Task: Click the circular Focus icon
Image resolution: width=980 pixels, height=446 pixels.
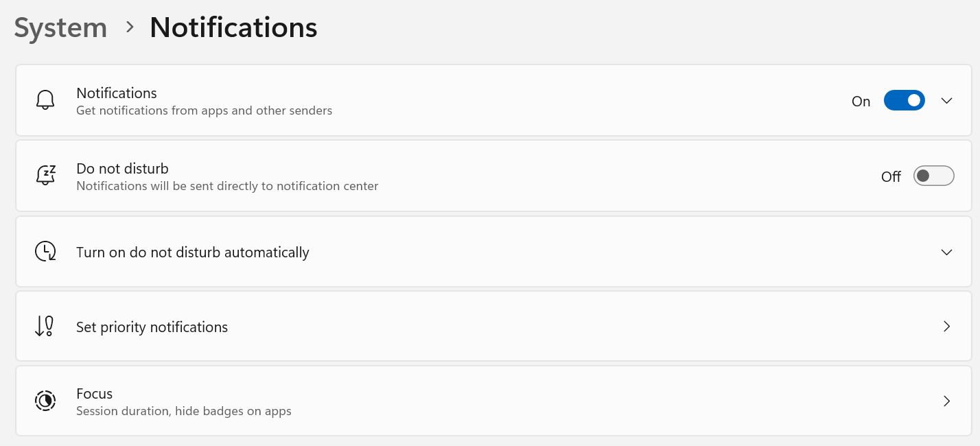Action: click(x=45, y=401)
